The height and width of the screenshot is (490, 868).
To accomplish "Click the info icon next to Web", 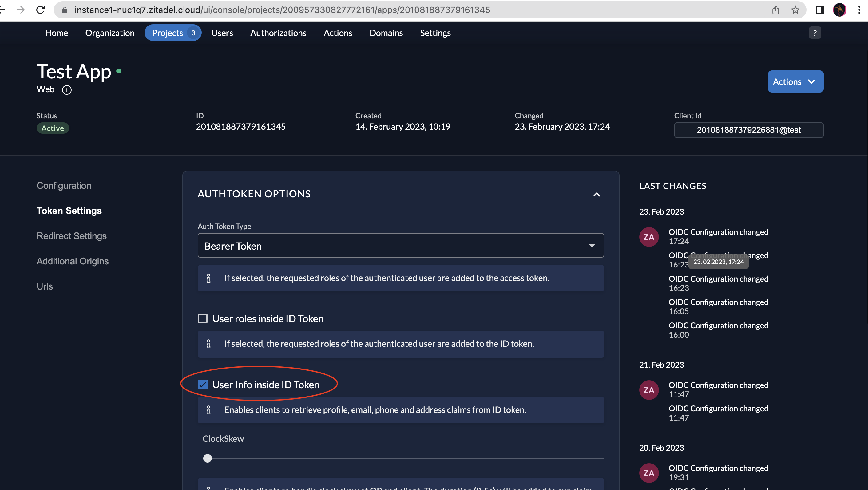I will 67,89.
